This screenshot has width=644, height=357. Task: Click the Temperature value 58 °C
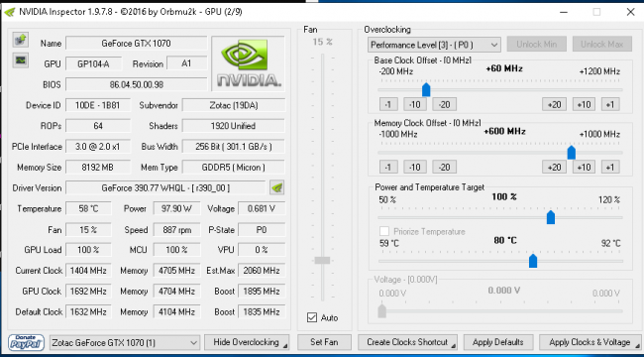pos(89,208)
